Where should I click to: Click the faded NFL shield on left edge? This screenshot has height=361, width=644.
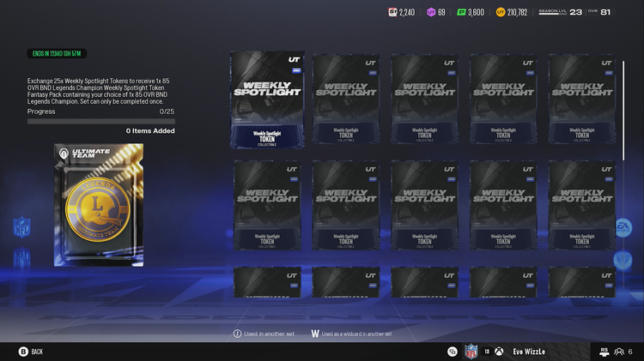point(21,227)
